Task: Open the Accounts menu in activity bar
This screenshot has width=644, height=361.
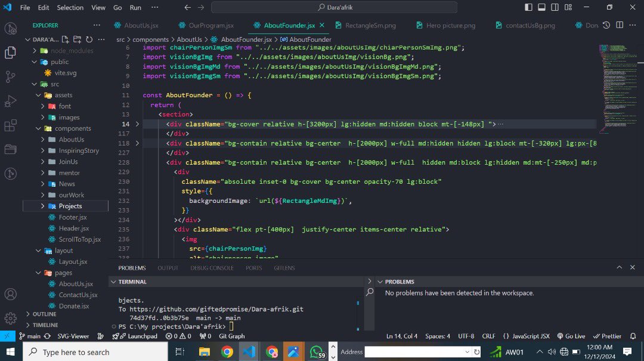Action: click(10, 294)
